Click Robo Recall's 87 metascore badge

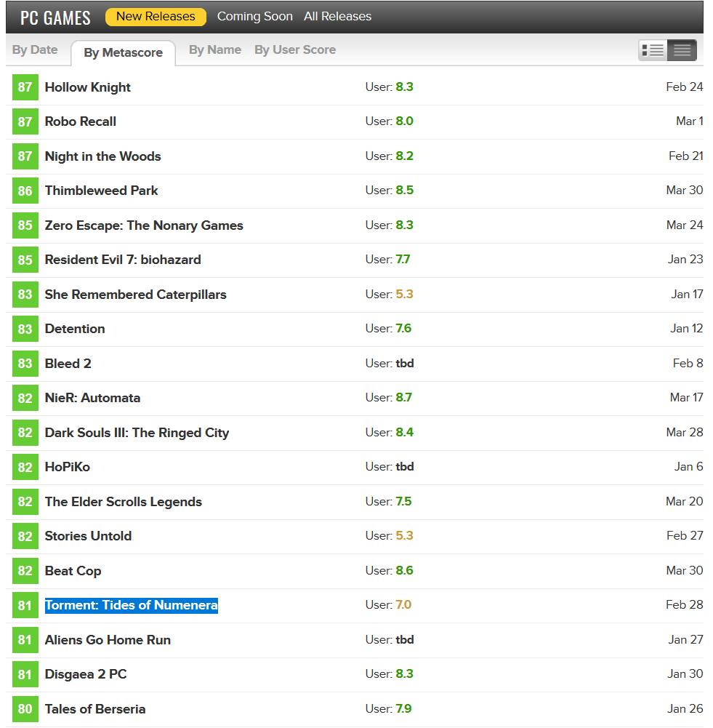click(25, 121)
